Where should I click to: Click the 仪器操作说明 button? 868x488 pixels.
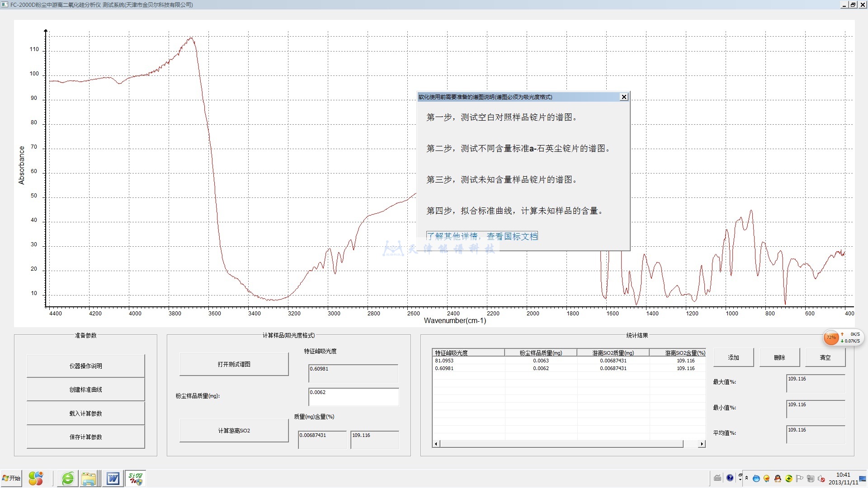(85, 366)
